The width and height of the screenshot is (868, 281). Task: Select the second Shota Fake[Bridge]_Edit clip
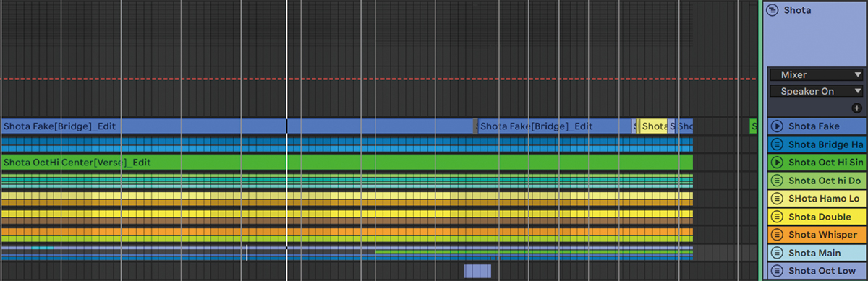click(x=556, y=126)
